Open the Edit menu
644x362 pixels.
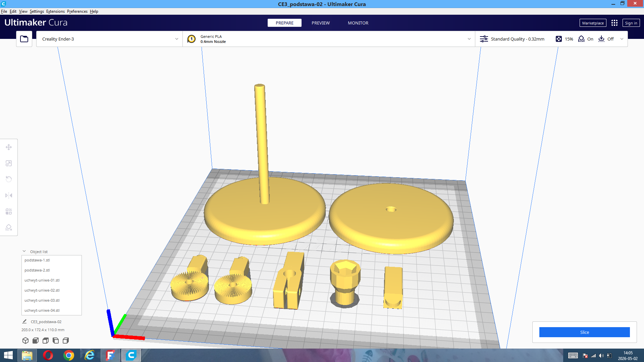(x=13, y=11)
